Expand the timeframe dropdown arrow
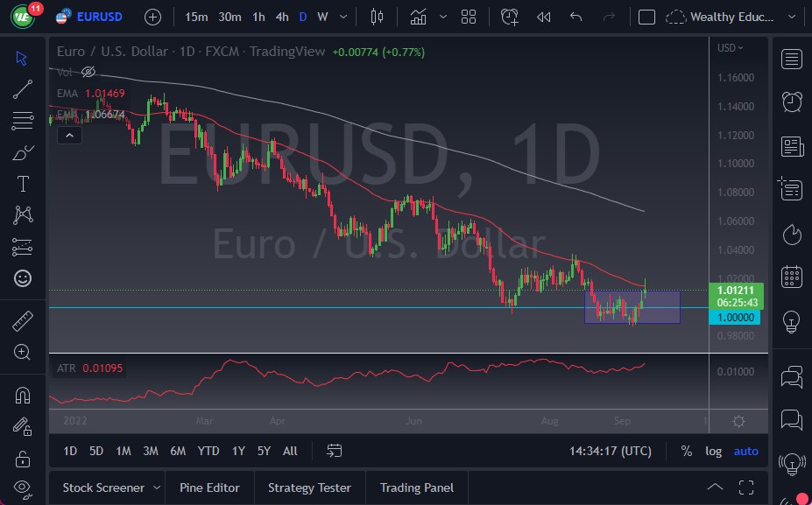This screenshot has height=505, width=812. pyautogui.click(x=343, y=16)
